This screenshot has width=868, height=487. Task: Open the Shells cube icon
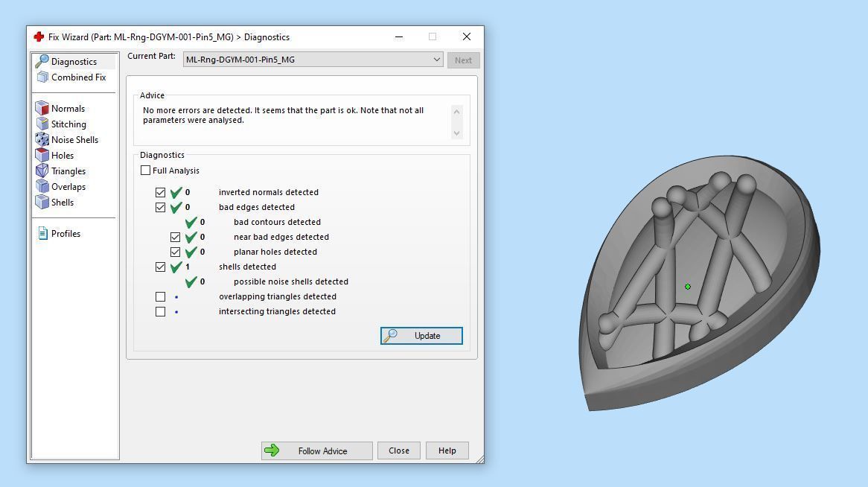pyautogui.click(x=42, y=202)
